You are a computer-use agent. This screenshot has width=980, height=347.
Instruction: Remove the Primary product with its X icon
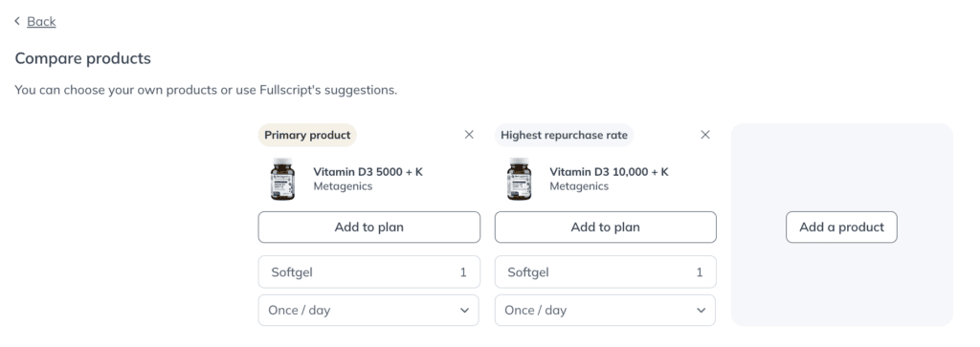(x=469, y=135)
